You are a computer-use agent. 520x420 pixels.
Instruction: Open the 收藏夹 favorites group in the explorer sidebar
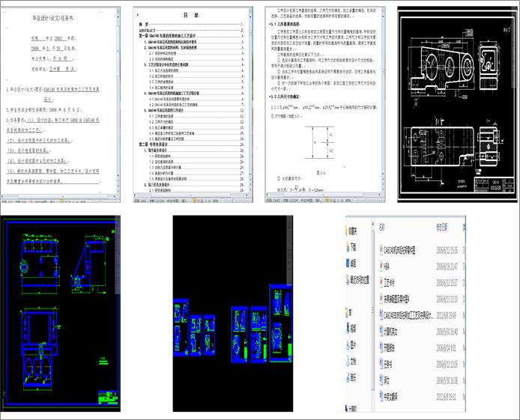coord(352,231)
